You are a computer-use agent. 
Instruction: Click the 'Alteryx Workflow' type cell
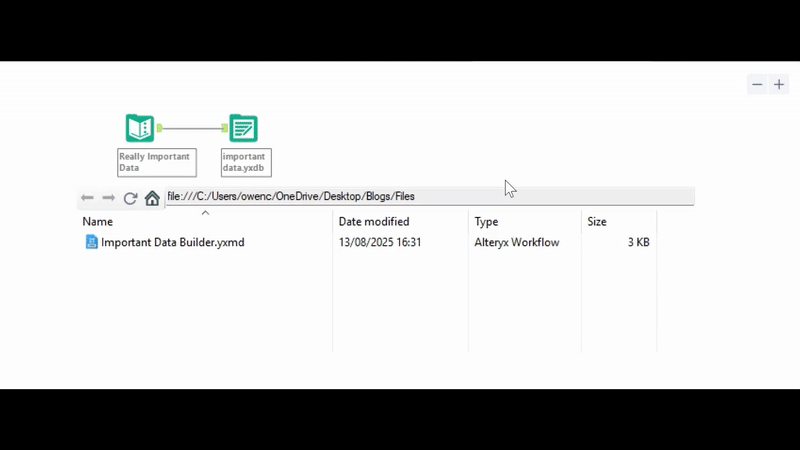point(517,242)
